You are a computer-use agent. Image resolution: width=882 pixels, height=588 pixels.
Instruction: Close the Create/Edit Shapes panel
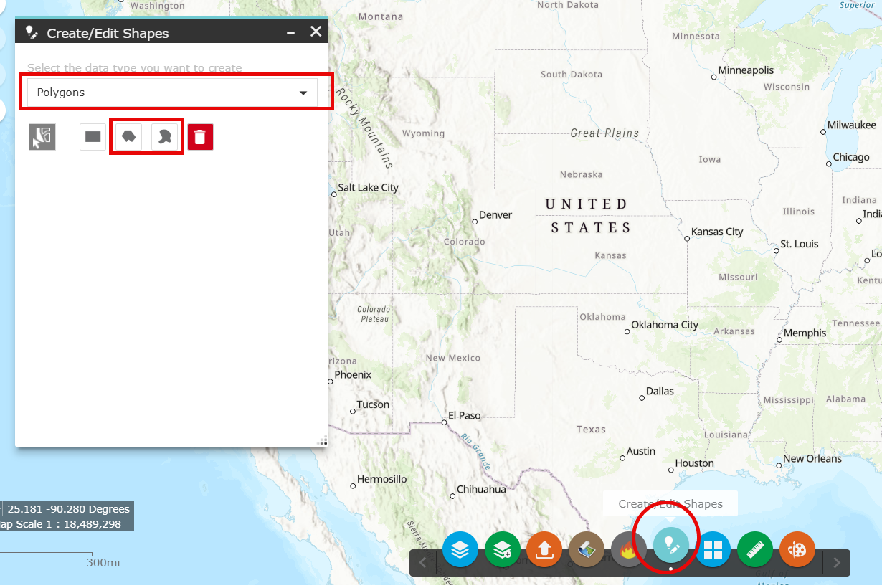click(x=316, y=32)
